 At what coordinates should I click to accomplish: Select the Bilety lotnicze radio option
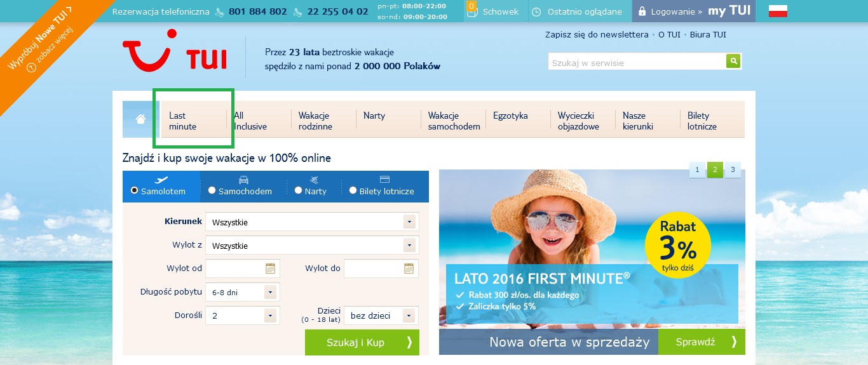[x=353, y=190]
